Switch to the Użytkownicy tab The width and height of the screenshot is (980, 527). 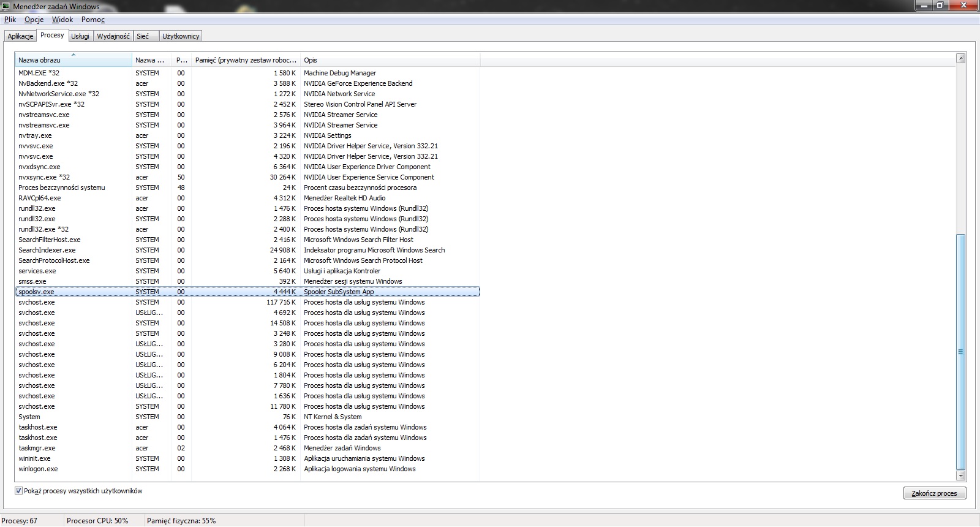point(181,36)
